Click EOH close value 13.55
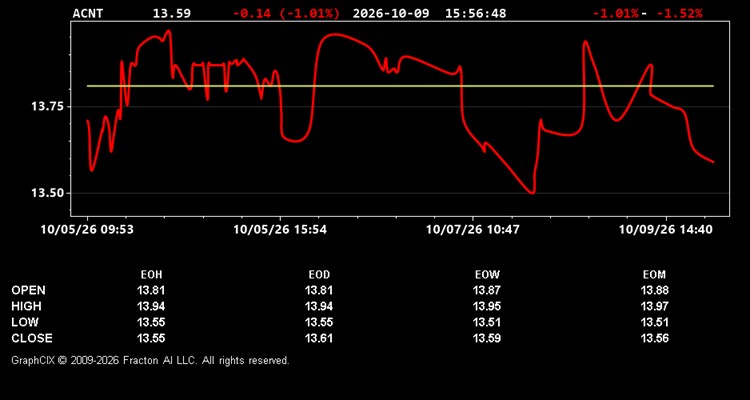Image resolution: width=750 pixels, height=400 pixels. point(151,338)
